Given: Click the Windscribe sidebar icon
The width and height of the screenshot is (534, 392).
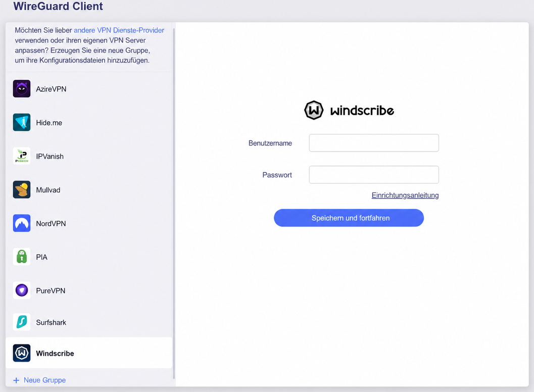Looking at the screenshot, I should [x=21, y=353].
